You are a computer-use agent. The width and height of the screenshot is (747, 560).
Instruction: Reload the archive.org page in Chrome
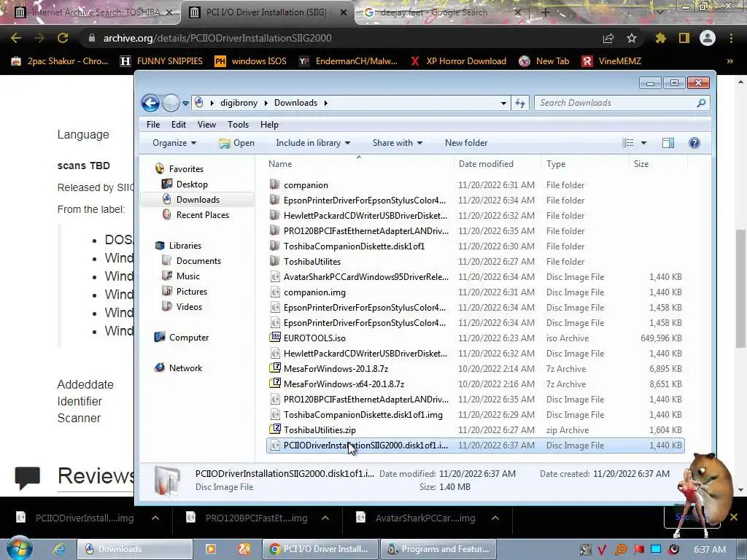(x=63, y=38)
